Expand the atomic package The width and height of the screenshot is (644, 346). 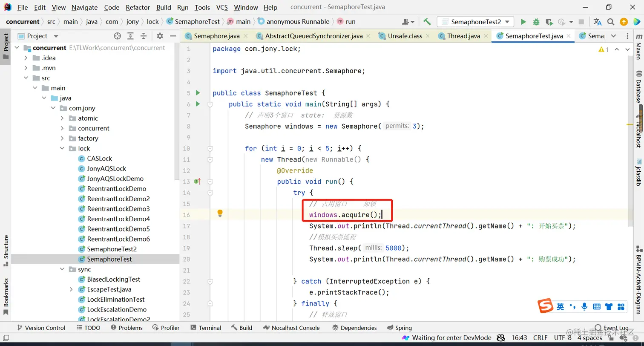62,118
